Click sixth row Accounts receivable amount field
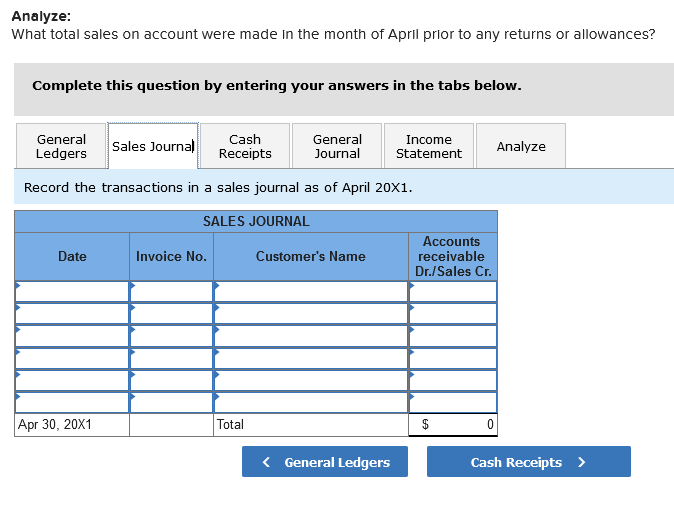The height and width of the screenshot is (508, 674). (453, 403)
